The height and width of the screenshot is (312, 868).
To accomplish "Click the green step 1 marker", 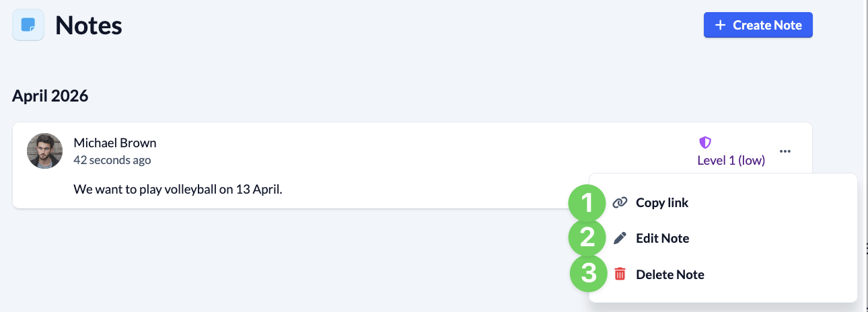I will (587, 202).
